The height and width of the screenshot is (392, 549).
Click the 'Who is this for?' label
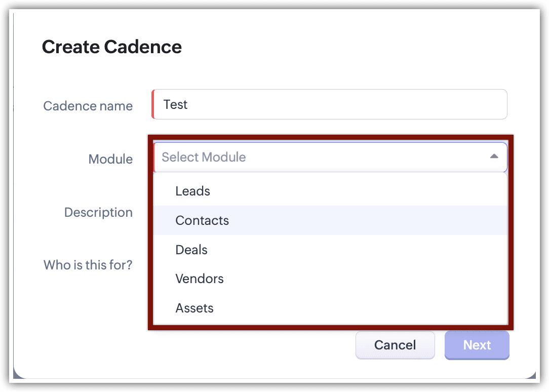[x=88, y=265]
